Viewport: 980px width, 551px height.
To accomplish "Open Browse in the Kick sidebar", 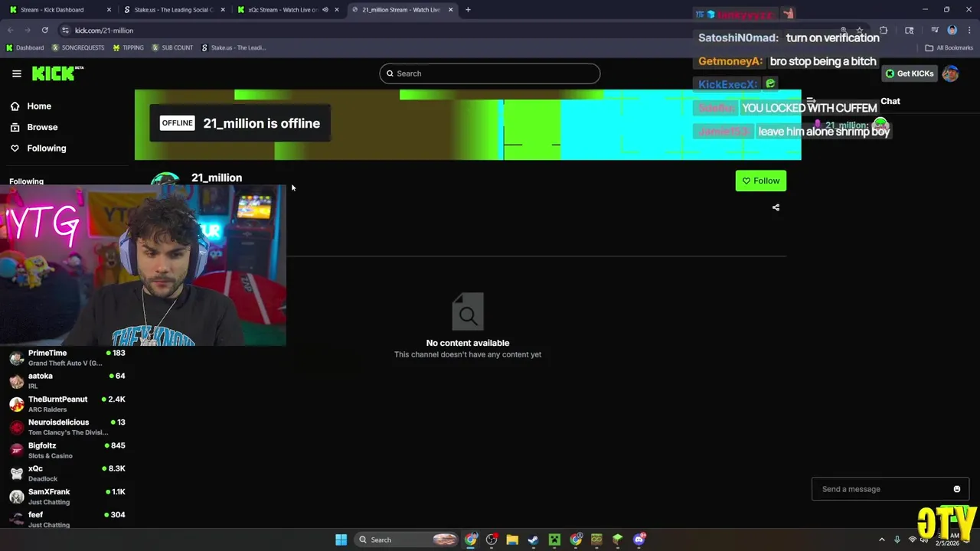I will tap(34, 127).
